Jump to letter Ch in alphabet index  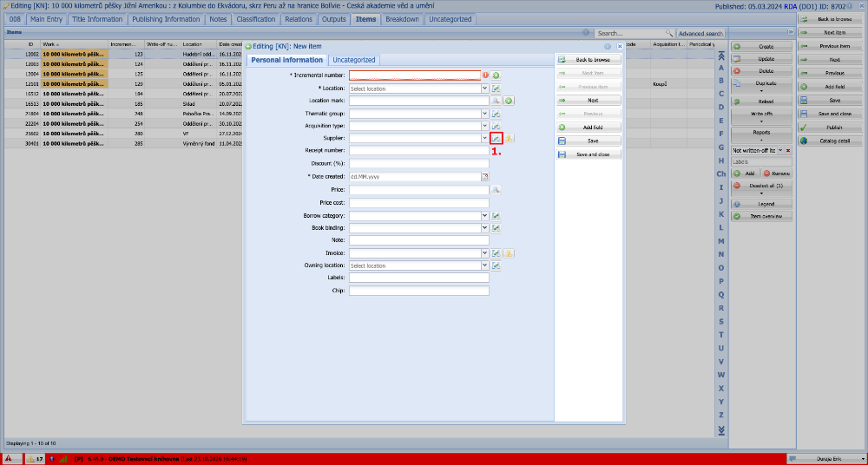pos(720,174)
